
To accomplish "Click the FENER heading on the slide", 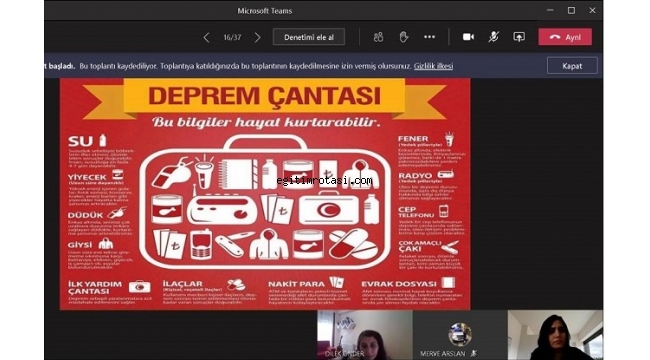I will (413, 139).
